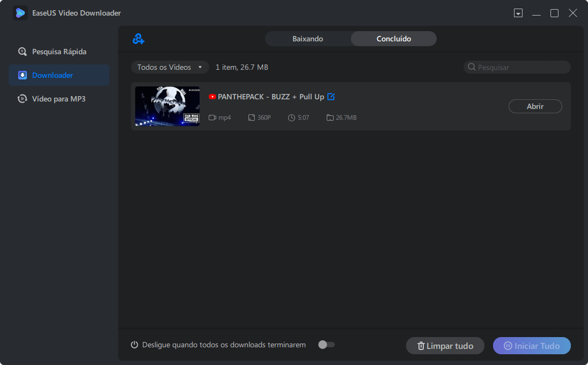Screen dimensions: 588x365
Task: Click Iniciar Tudo button
Action: (x=532, y=346)
